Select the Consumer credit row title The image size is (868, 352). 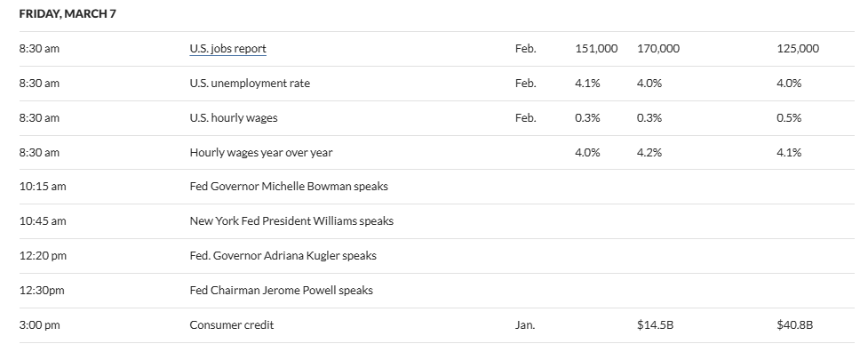231,324
